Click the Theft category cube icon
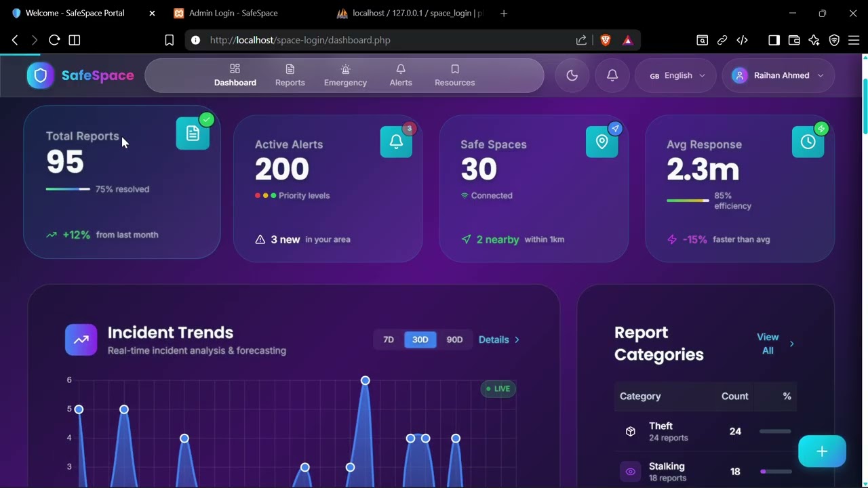Screen dimensions: 868x488 tap(631, 431)
